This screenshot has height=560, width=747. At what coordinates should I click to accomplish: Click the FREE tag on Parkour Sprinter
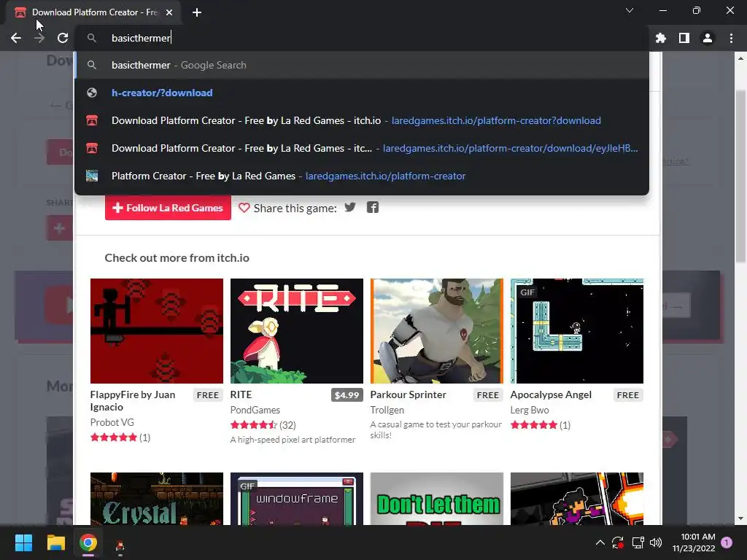tap(488, 395)
